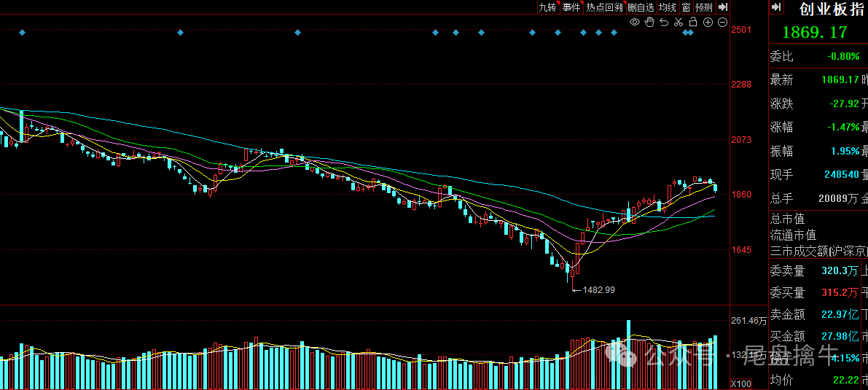Collapse the quote side panel arrow
Image resolution: width=868 pixels, height=390 pixels.
776,7
